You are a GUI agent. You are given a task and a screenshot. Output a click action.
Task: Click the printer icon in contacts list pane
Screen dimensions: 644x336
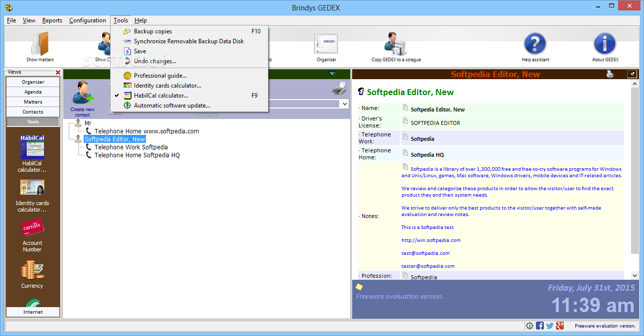[x=339, y=89]
